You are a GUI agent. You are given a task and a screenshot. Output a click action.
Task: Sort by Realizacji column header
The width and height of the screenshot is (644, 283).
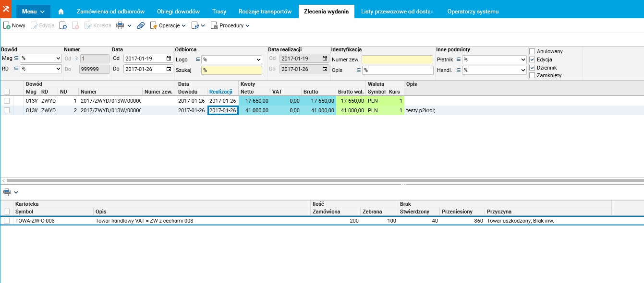[221, 92]
